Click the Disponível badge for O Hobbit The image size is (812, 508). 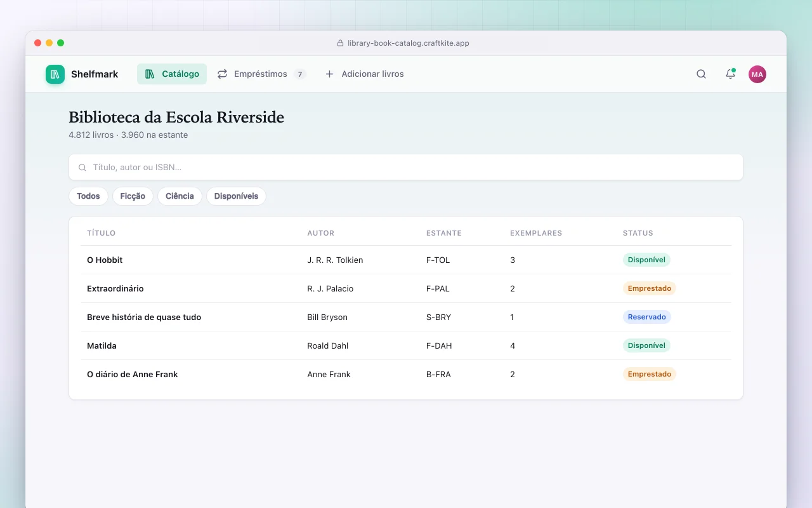tap(646, 260)
